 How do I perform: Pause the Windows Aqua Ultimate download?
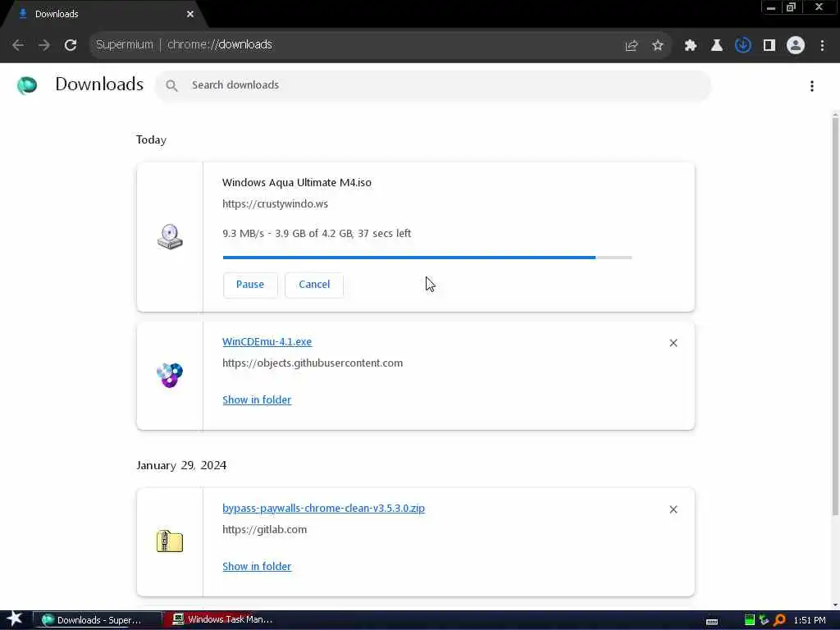point(250,285)
